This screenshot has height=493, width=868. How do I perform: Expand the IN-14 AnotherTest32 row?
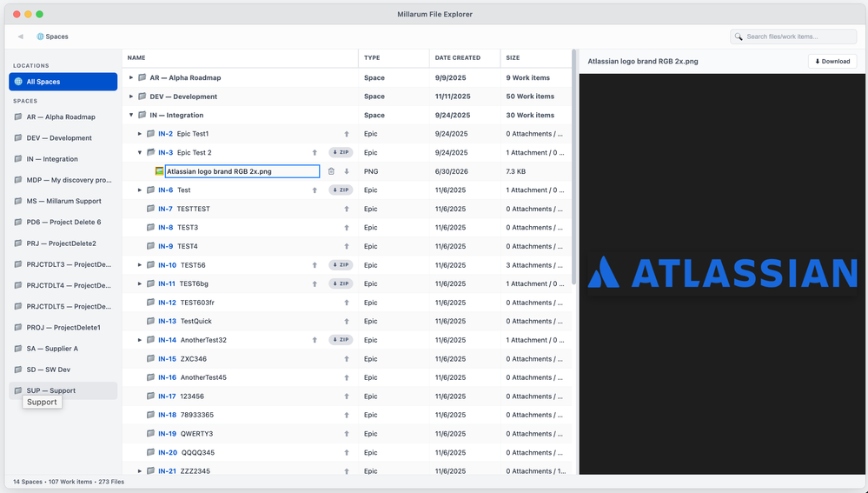point(140,340)
